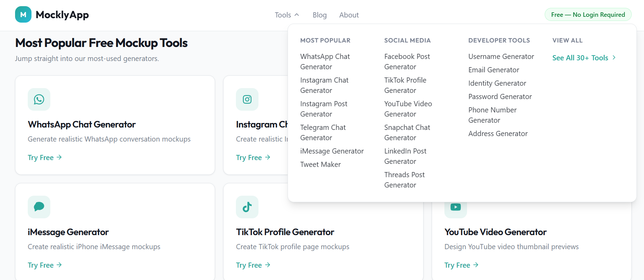The height and width of the screenshot is (280, 644).
Task: Click the chevron next to See All 30+ Tools
Action: click(614, 58)
